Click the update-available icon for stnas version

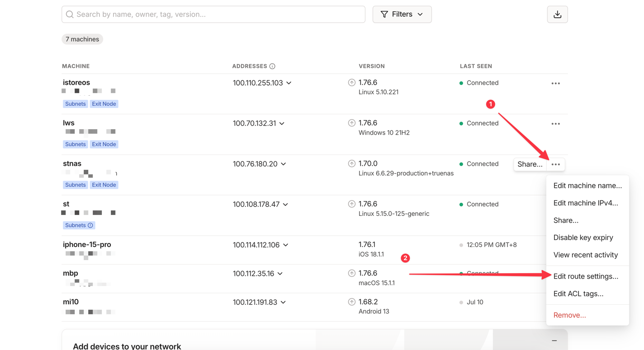[351, 163]
